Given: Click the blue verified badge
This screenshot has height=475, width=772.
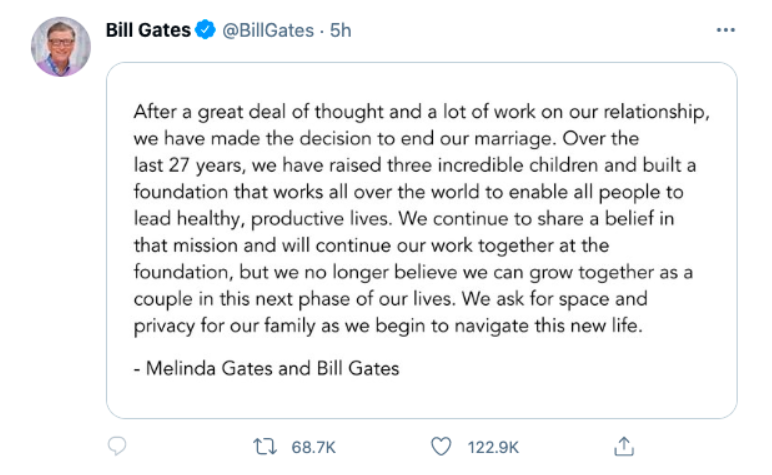Looking at the screenshot, I should (205, 31).
